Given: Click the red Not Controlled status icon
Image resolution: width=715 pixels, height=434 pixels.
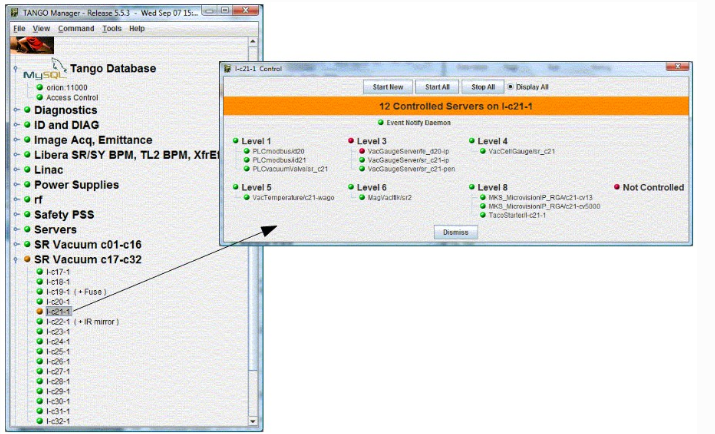Looking at the screenshot, I should click(617, 187).
